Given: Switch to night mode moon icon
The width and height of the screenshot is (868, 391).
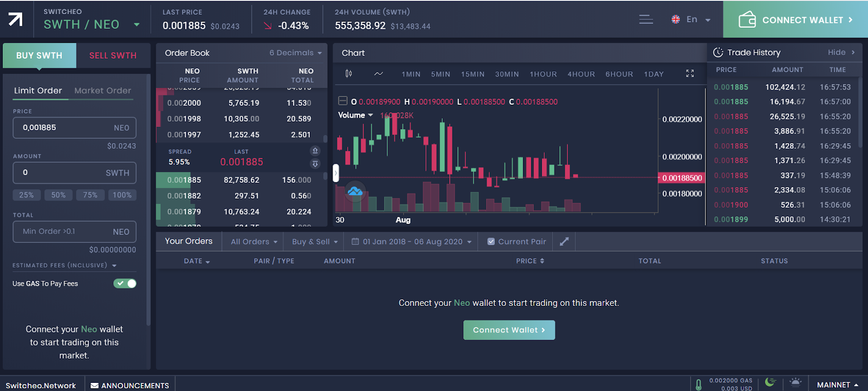Looking at the screenshot, I should tap(770, 382).
